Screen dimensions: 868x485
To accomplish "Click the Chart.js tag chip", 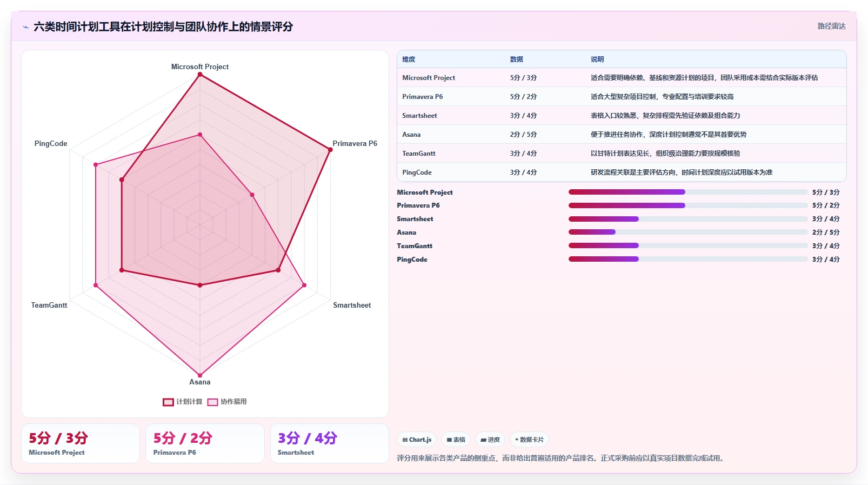I will (417, 440).
